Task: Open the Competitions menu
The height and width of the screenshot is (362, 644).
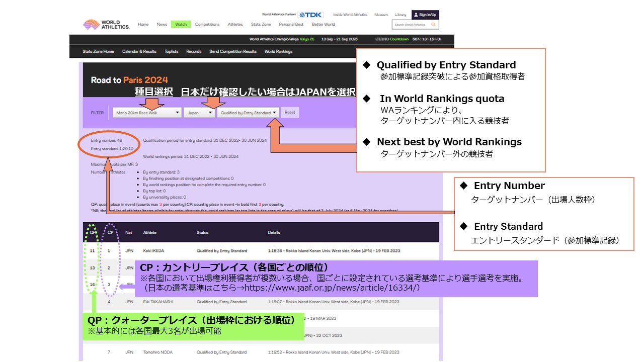Action: coord(207,24)
